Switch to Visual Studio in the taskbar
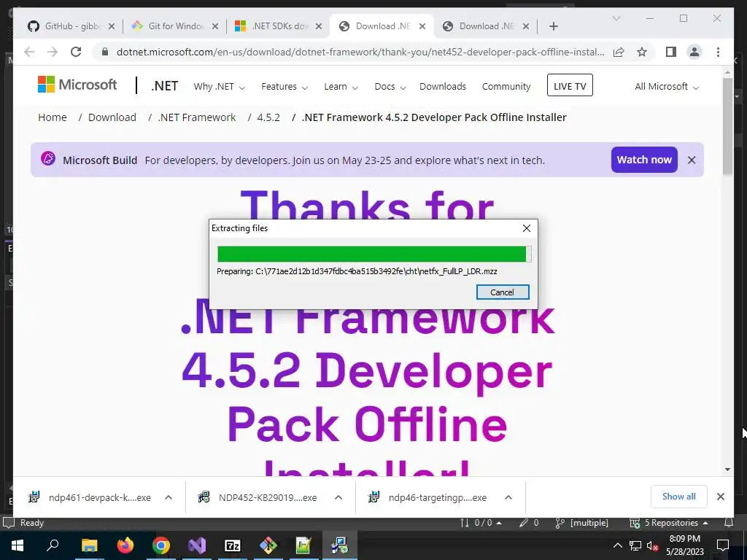Screen dimensions: 747x560 coord(197,545)
